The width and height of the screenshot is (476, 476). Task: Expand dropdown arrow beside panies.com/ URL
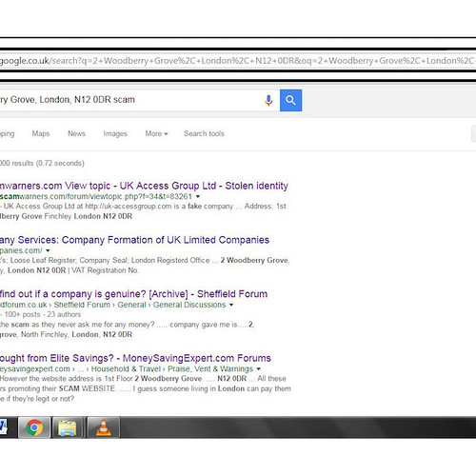[48, 250]
